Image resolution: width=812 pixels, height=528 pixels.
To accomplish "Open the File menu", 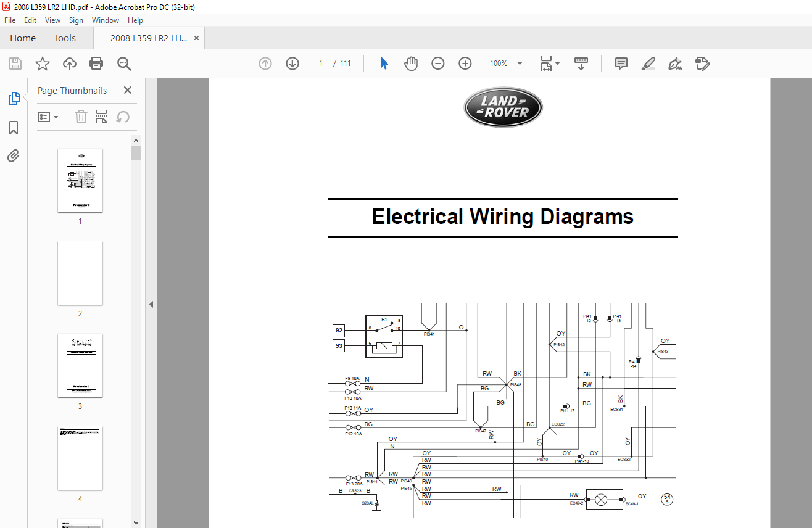I will [x=10, y=20].
